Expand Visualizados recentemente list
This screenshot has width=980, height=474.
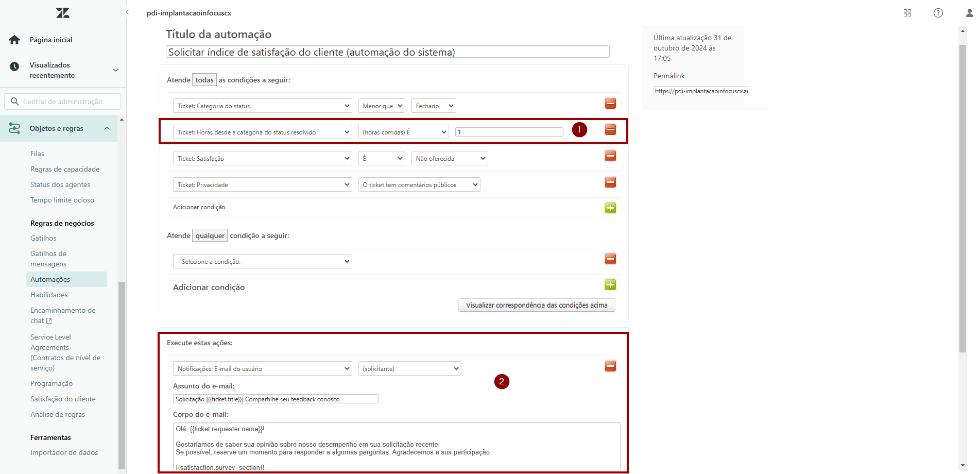click(116, 70)
